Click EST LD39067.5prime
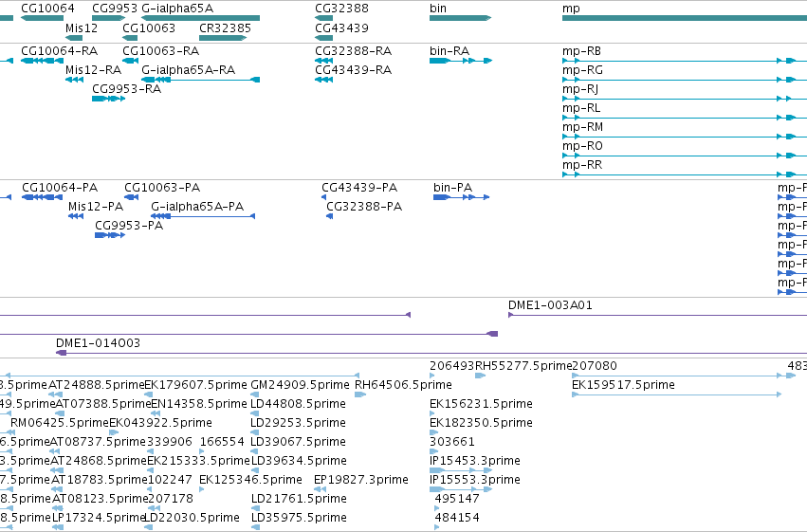Viewport: 807px width, 532px height. (x=298, y=442)
